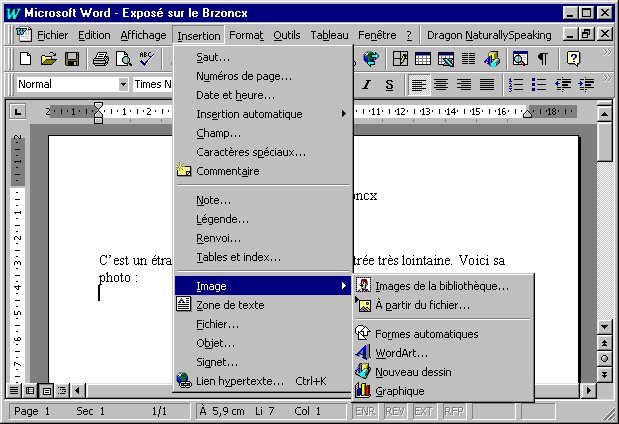Justify the text alignment
This screenshot has width=619, height=424.
(487, 84)
